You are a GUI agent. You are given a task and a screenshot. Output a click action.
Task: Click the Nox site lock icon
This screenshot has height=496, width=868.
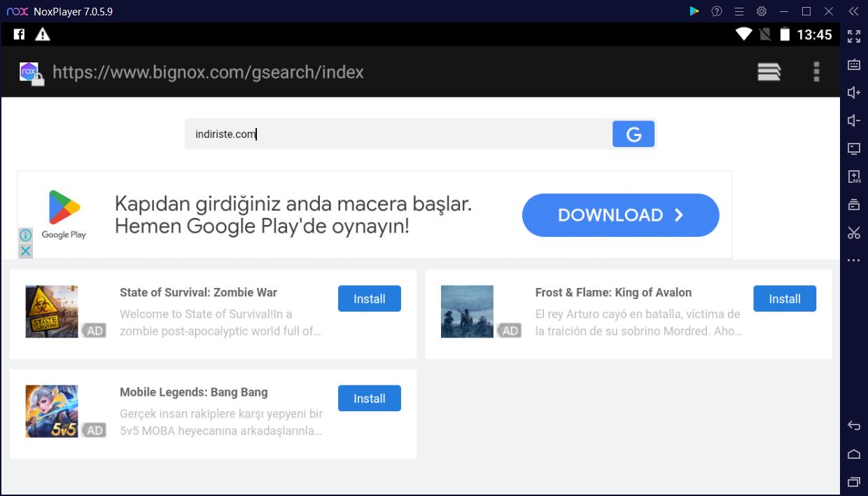tap(31, 74)
